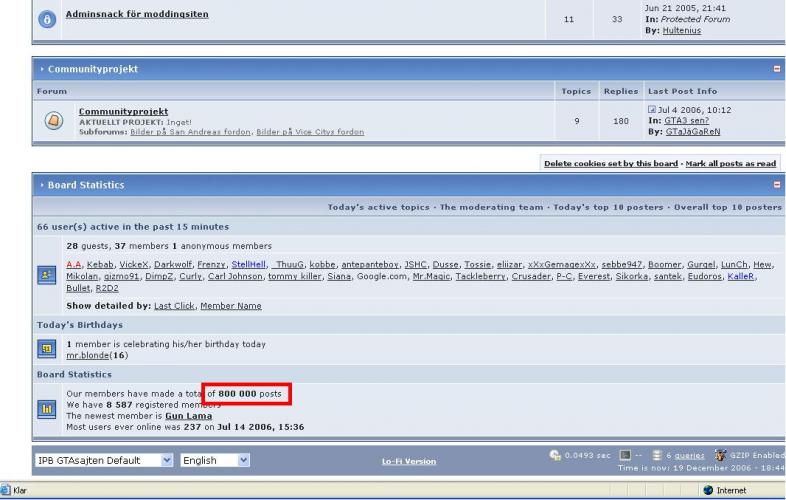The height and width of the screenshot is (500, 786).
Task: Switch to the Lo-Fi Version
Action: point(409,461)
